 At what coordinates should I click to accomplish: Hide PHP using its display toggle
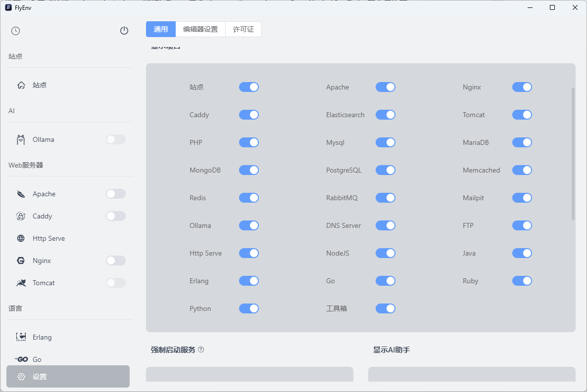click(249, 142)
